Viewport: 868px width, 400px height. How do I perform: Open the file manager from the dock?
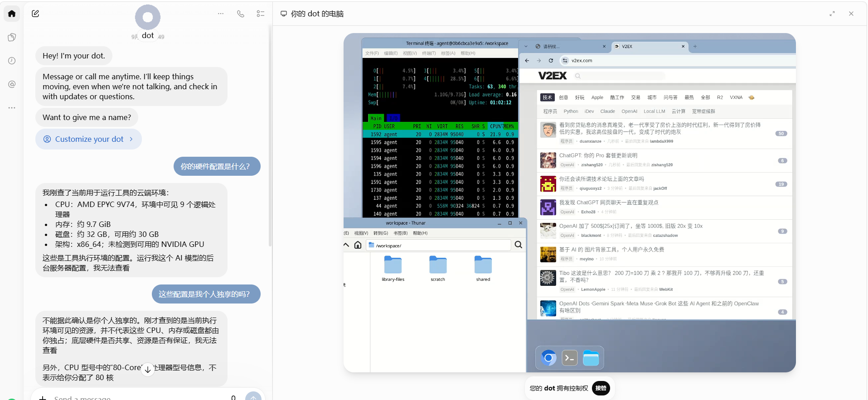pos(591,358)
